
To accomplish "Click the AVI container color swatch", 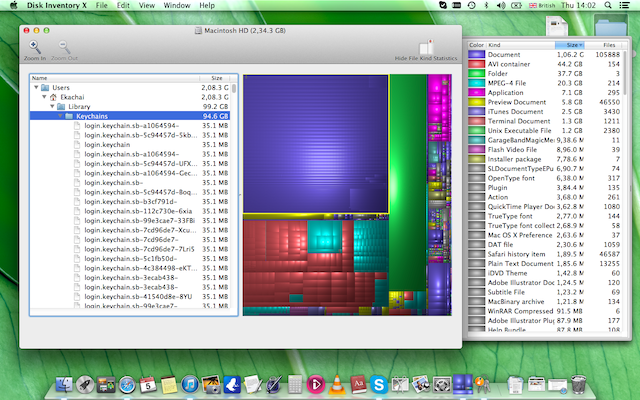I will coord(476,64).
